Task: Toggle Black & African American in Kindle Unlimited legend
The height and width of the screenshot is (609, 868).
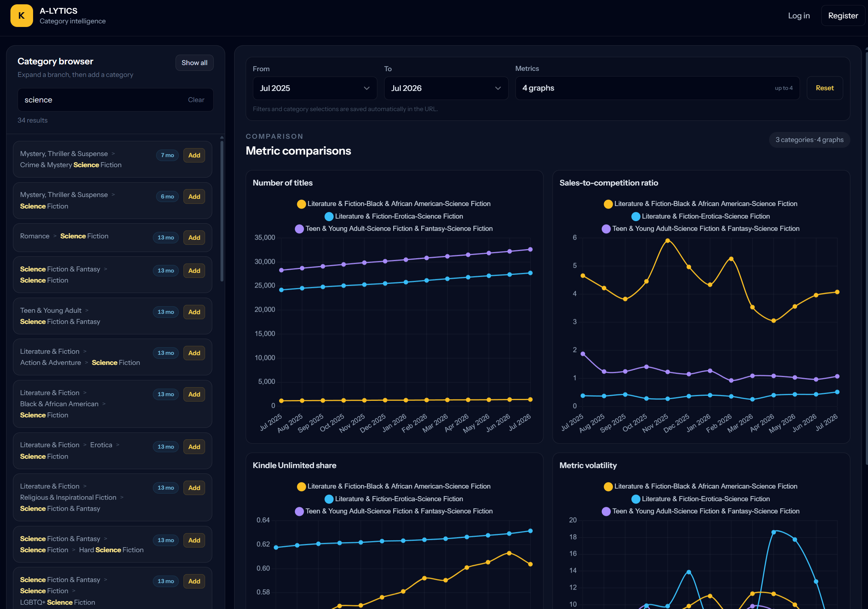Action: pos(394,486)
